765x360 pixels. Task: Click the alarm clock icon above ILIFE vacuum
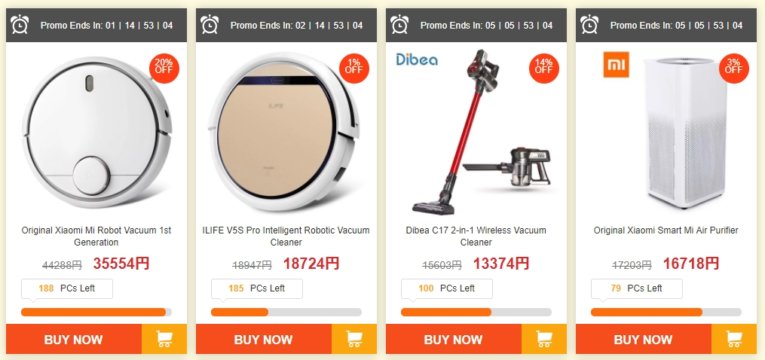point(209,24)
